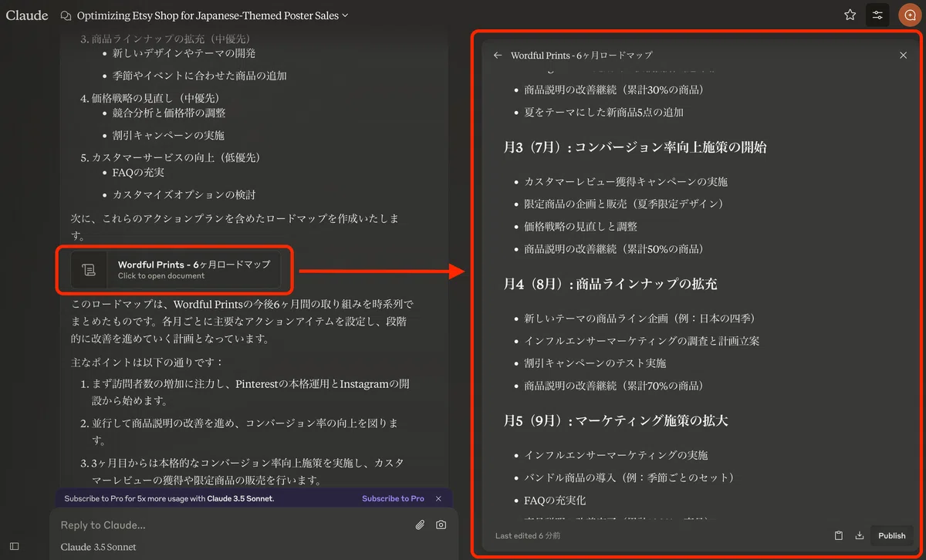Viewport: 926px width, 560px height.
Task: Click the Subscribe to Pro link
Action: click(393, 498)
